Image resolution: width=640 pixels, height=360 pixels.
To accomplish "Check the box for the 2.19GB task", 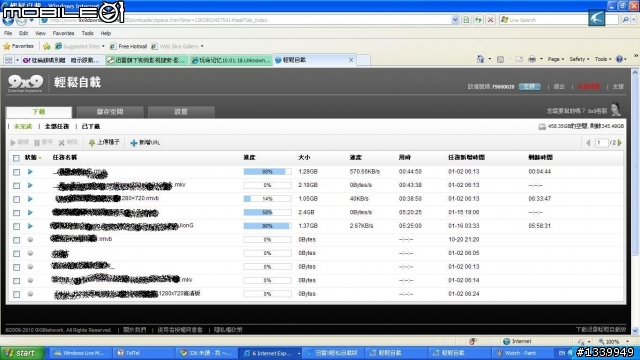I will (16, 186).
